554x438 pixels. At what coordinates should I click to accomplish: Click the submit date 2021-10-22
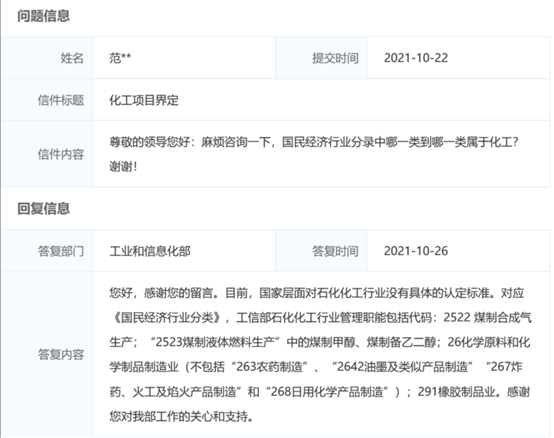[x=416, y=58]
